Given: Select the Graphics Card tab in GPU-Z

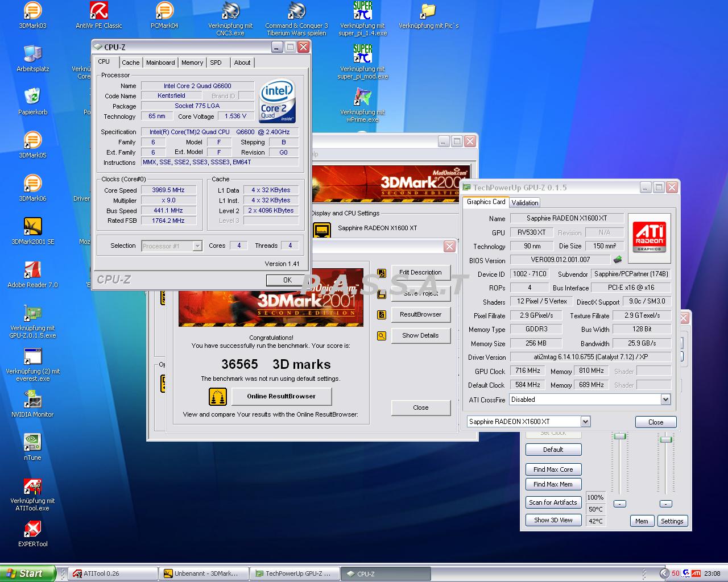Looking at the screenshot, I should [x=486, y=202].
